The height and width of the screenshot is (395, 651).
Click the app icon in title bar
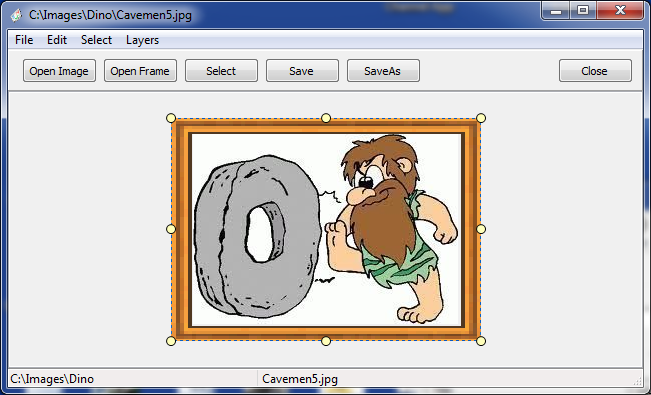[16, 15]
